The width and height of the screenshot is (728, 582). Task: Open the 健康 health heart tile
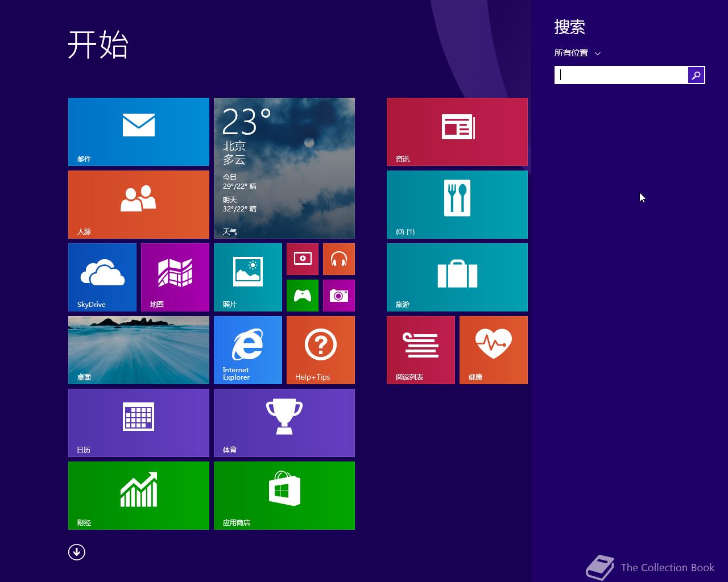pos(494,350)
